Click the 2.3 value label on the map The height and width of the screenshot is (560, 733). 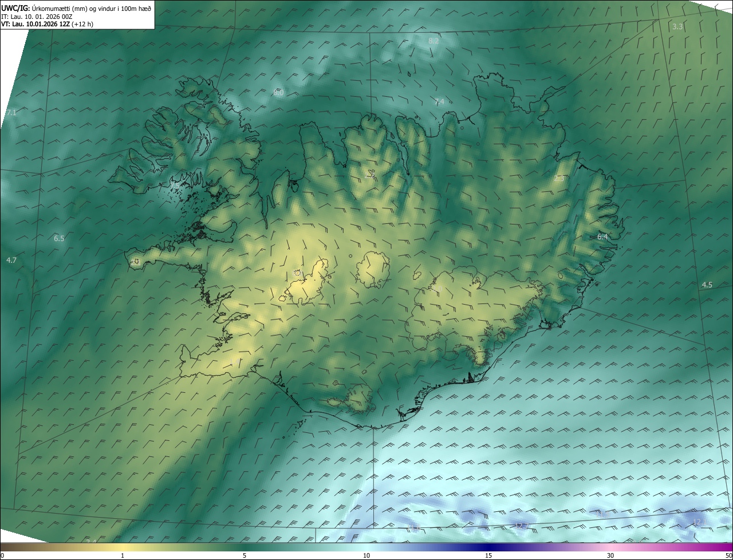[x=559, y=179]
